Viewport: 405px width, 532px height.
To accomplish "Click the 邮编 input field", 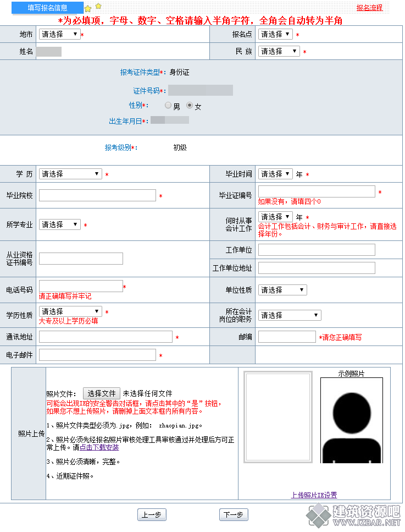I will (x=287, y=337).
